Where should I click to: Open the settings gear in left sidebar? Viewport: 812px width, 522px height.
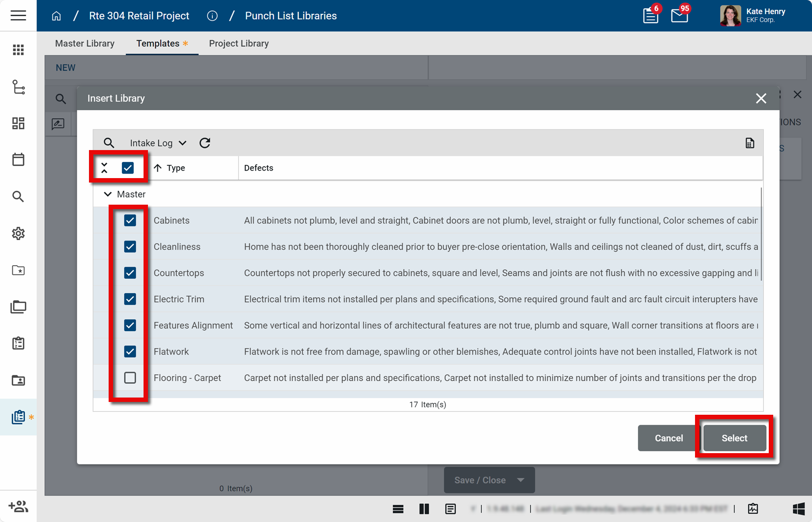(x=18, y=233)
